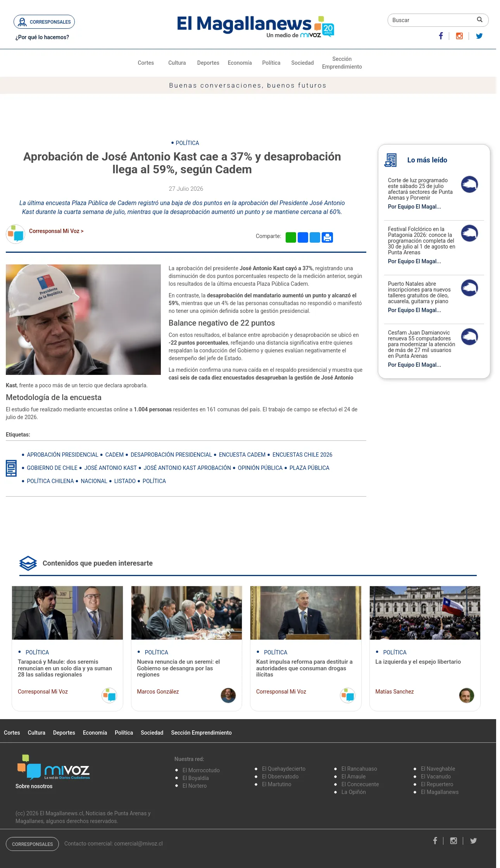Open the Sobre nosotros link
Screen dimensions: 500x868
pyautogui.click(x=34, y=786)
